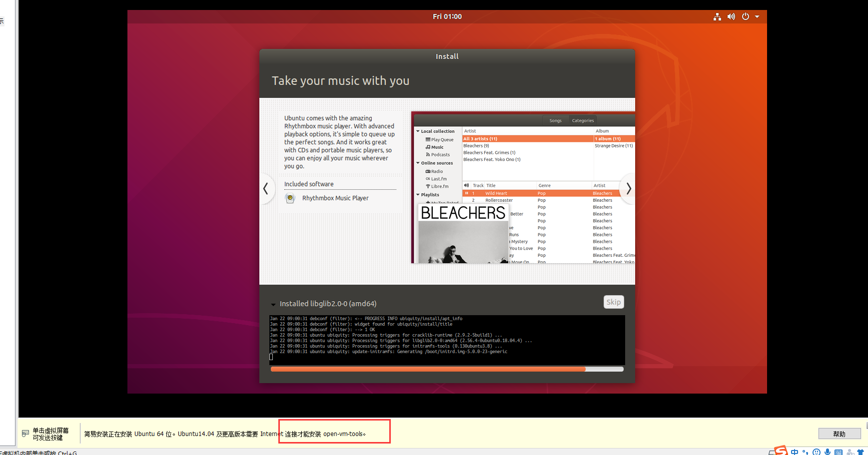
Task: Click the Sogou input method icon in tray
Action: [781, 451]
